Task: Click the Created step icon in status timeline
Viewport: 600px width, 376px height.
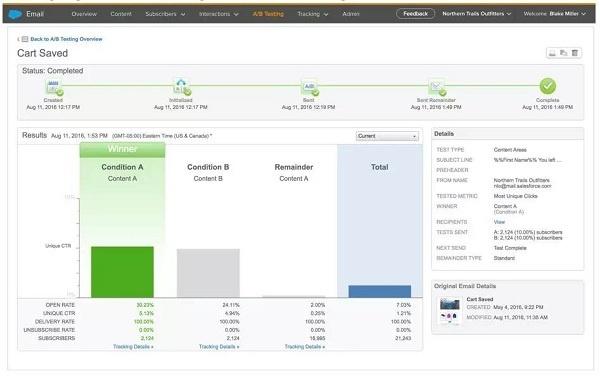Action: tap(54, 87)
